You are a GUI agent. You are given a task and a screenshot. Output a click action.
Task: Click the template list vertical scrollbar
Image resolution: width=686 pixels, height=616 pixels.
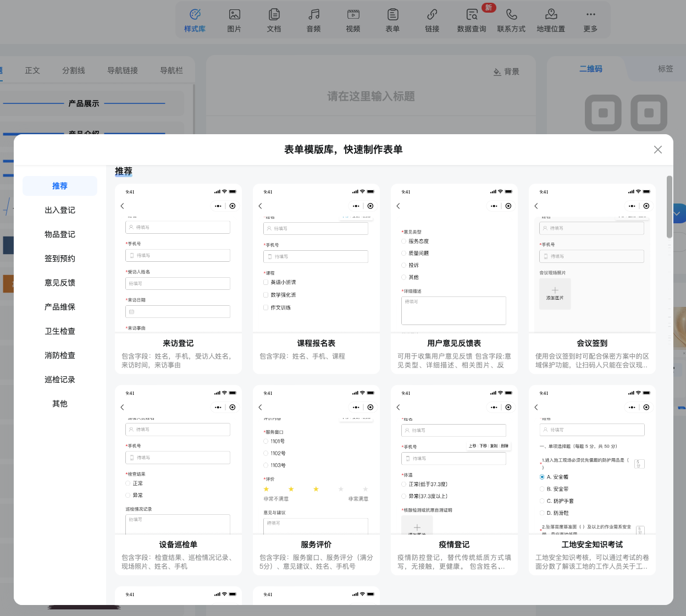click(669, 207)
